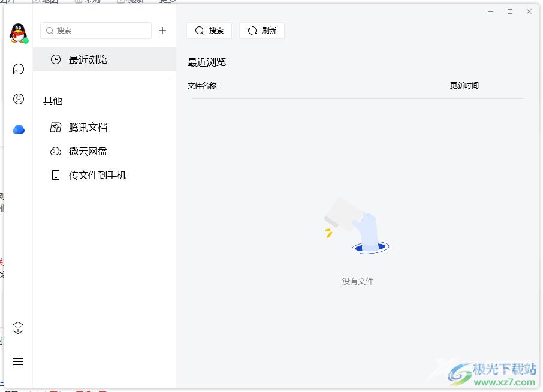Click the 搜索 button in toolbar

click(209, 31)
